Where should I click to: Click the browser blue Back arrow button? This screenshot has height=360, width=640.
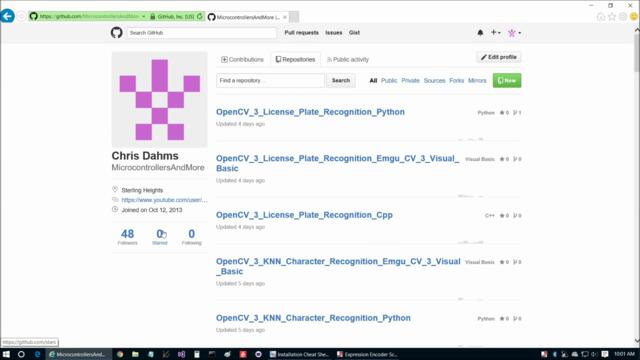tap(7, 16)
